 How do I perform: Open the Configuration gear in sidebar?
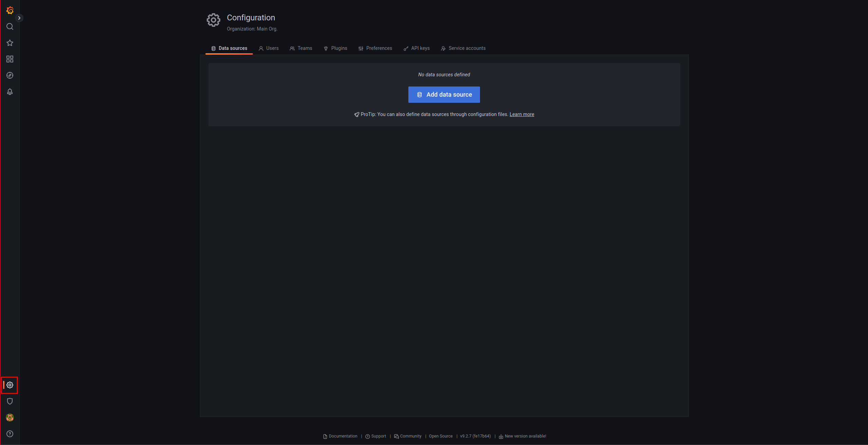point(10,385)
